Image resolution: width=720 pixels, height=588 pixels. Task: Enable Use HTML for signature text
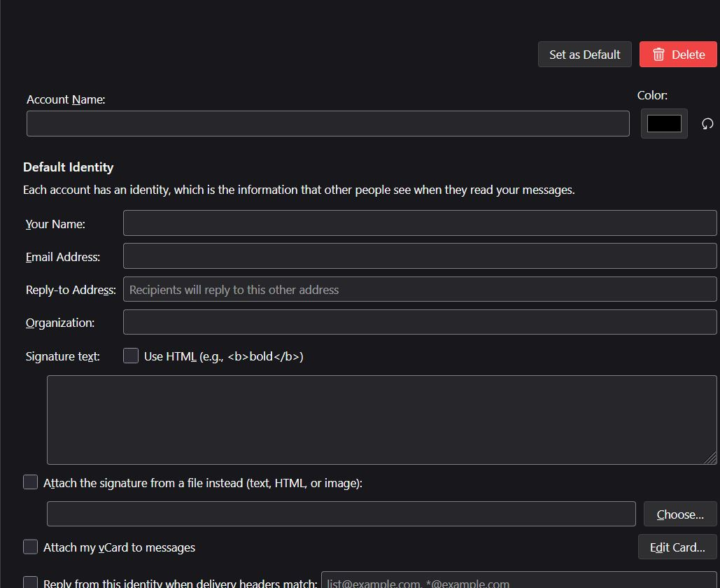coord(131,356)
